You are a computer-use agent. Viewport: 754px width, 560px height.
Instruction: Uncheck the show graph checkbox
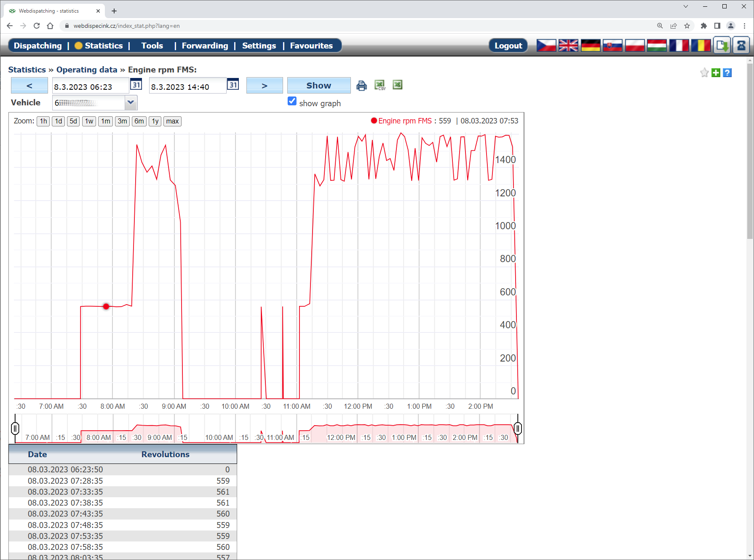pyautogui.click(x=292, y=101)
